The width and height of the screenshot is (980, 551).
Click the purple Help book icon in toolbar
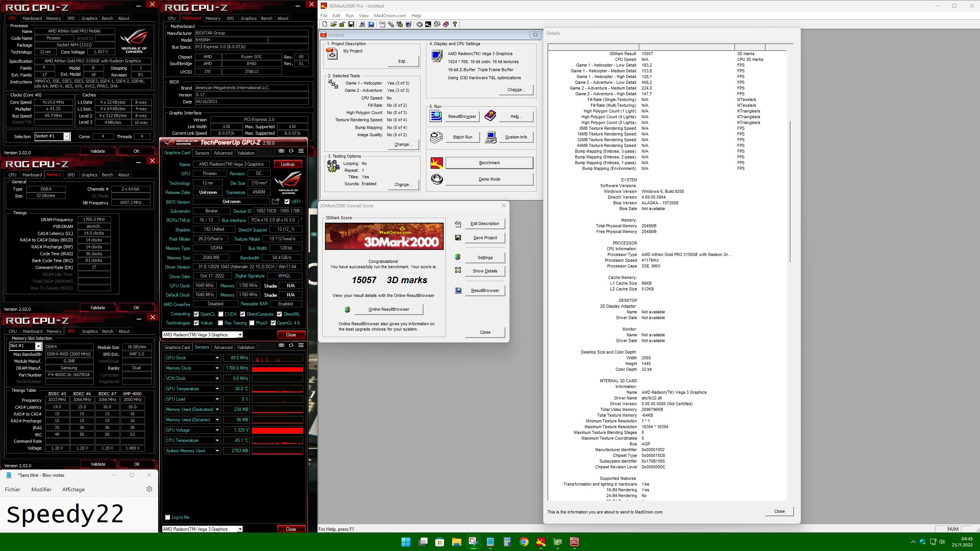[x=446, y=24]
